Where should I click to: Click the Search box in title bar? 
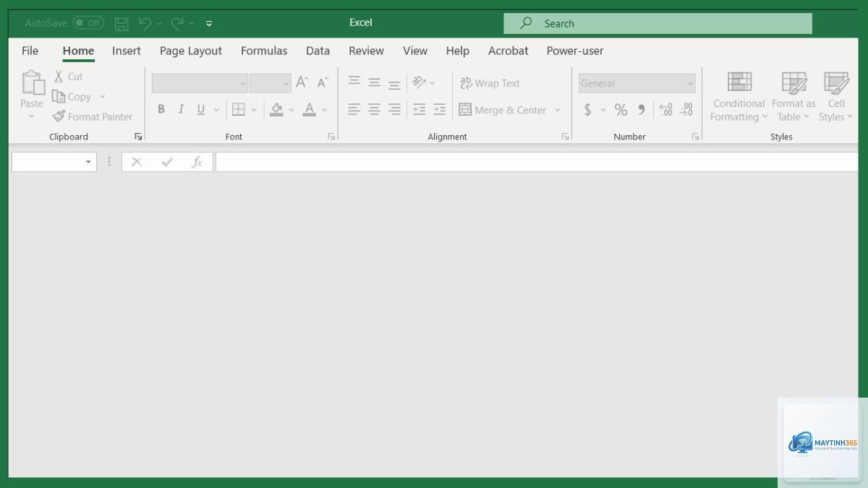tap(658, 23)
